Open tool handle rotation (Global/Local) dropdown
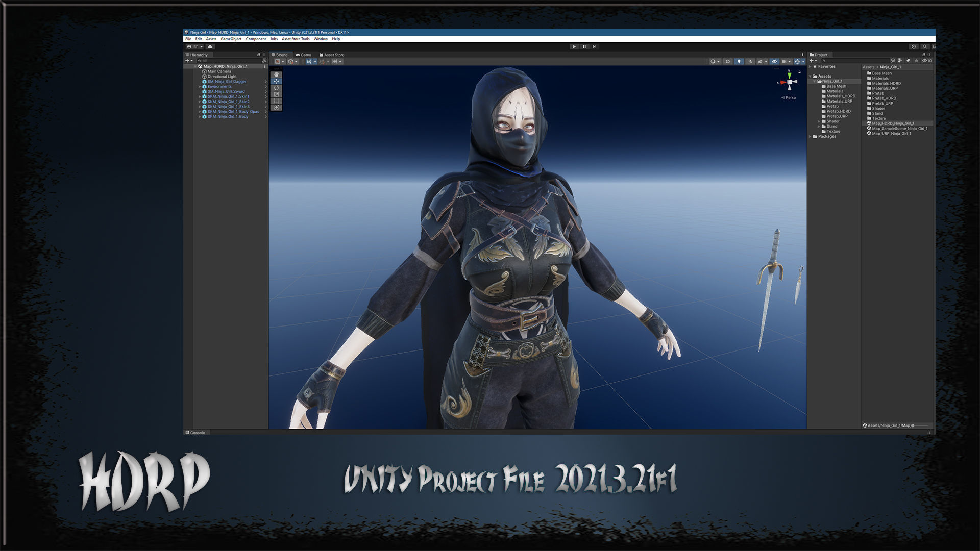Viewport: 980px width, 551px height. click(x=292, y=61)
